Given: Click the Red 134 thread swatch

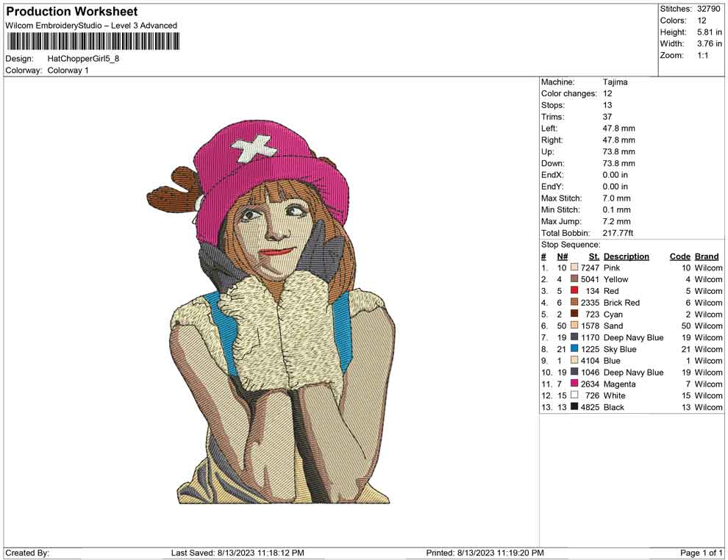Looking at the screenshot, I should point(574,290).
